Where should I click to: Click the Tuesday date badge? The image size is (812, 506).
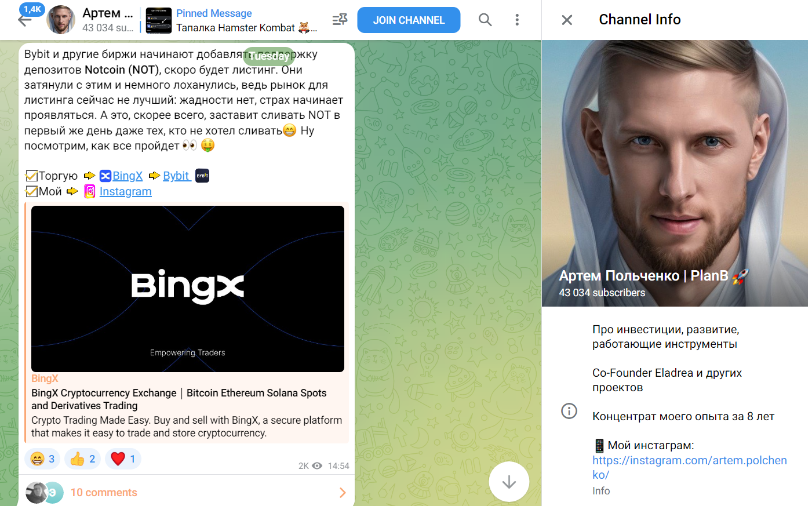269,56
